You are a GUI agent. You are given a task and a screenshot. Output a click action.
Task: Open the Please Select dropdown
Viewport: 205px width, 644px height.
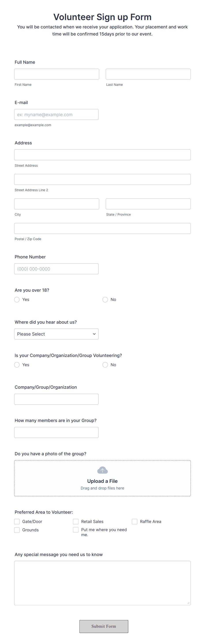(56, 334)
